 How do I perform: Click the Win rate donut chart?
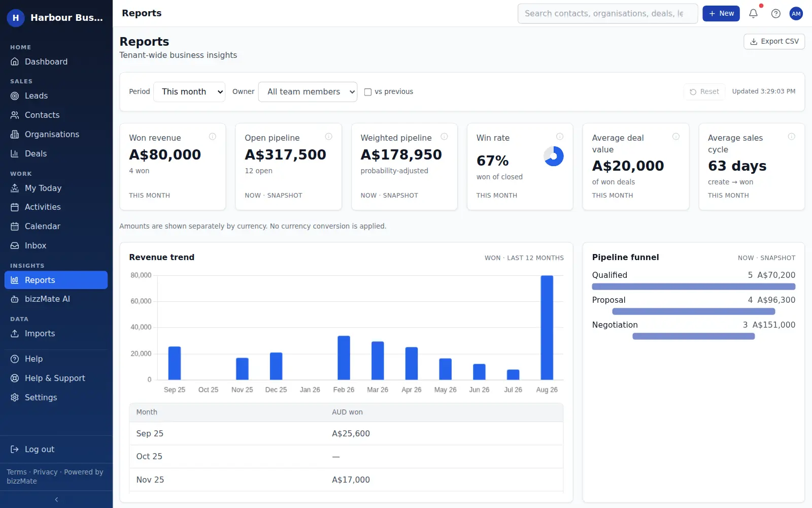tap(553, 156)
